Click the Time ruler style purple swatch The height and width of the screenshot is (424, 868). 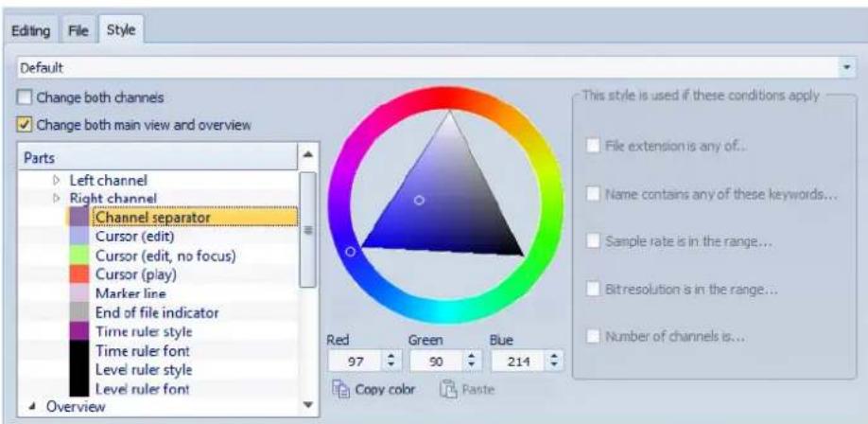79,331
